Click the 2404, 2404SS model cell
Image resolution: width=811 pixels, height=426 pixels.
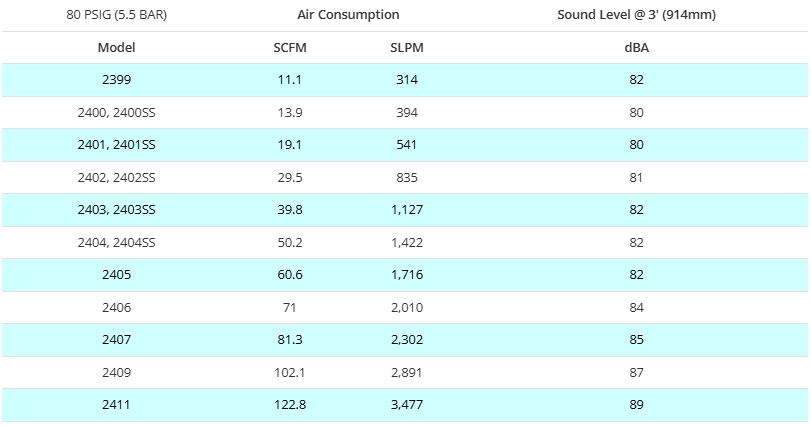click(116, 243)
